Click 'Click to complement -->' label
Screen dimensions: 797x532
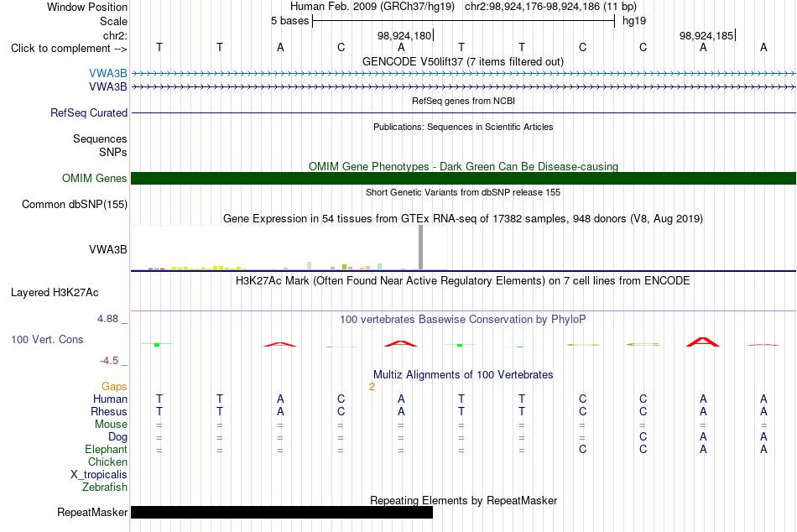(x=69, y=49)
